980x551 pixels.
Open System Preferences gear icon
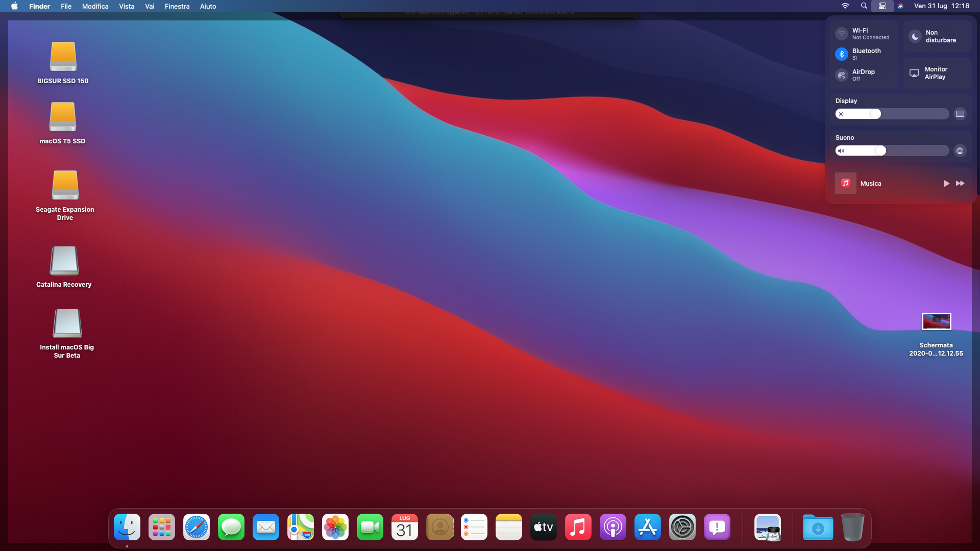[x=682, y=527]
